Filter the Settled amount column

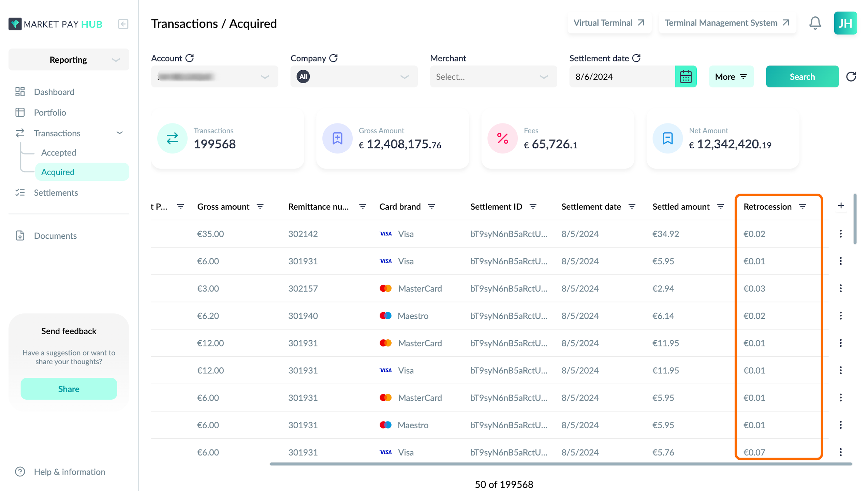720,207
